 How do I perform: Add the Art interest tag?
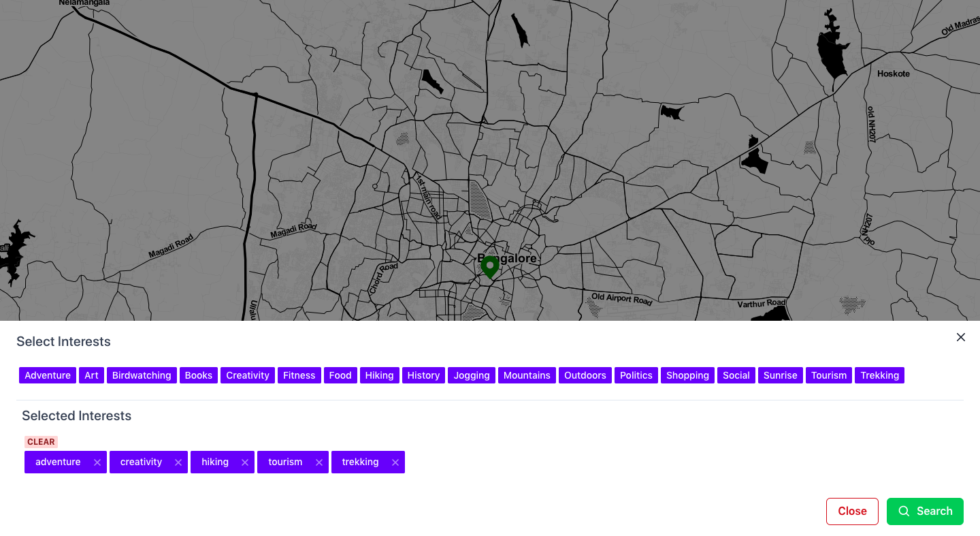[x=92, y=375]
